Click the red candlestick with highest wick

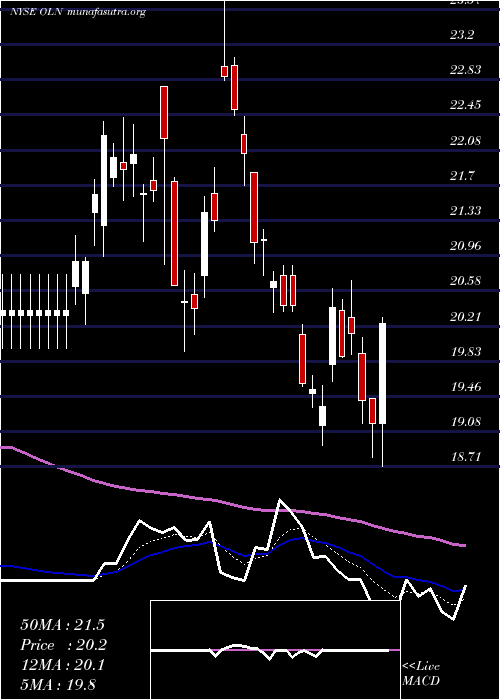[225, 71]
